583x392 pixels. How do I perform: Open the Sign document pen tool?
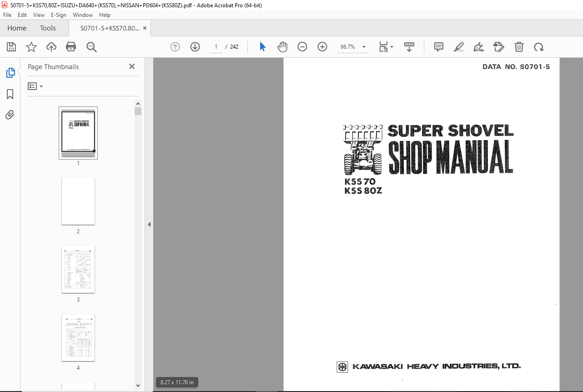[478, 47]
